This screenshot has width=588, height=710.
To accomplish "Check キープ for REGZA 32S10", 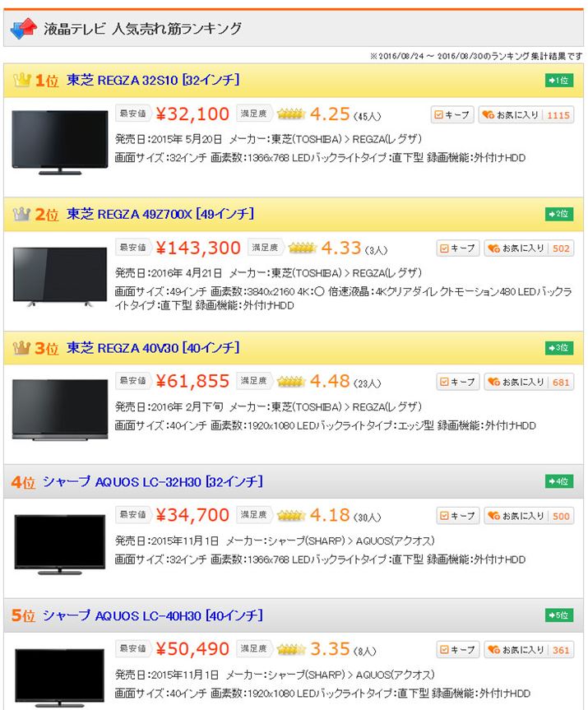I will (x=452, y=115).
